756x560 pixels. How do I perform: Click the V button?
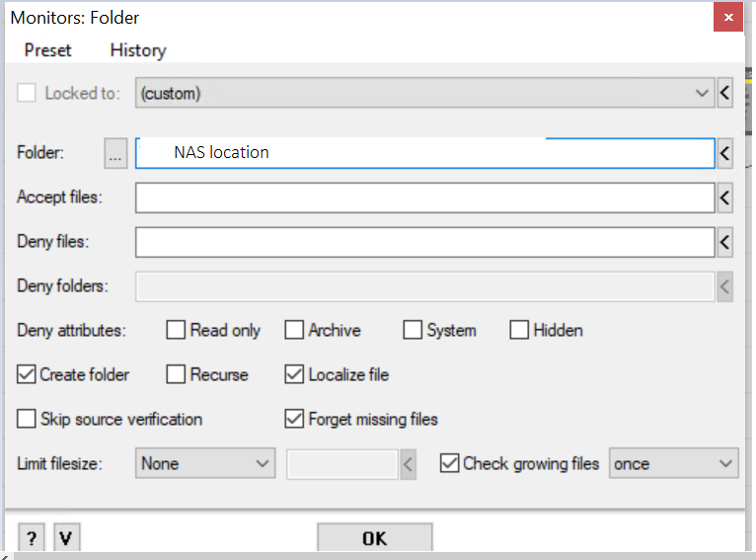pyautogui.click(x=66, y=538)
